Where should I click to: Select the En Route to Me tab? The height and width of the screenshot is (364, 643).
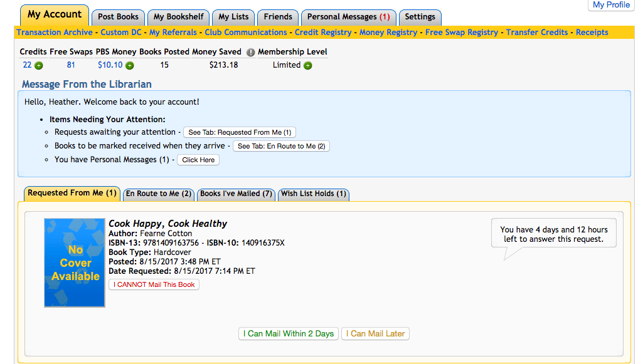coord(158,194)
